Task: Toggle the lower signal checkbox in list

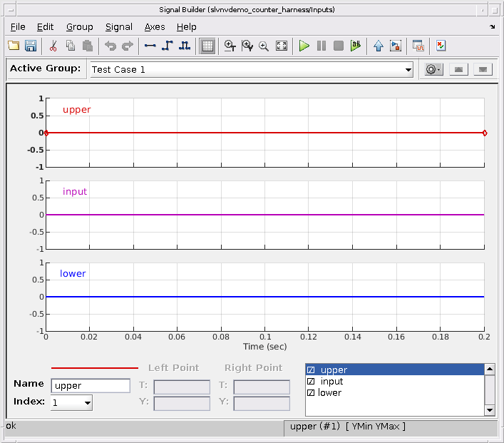Action: [x=311, y=393]
